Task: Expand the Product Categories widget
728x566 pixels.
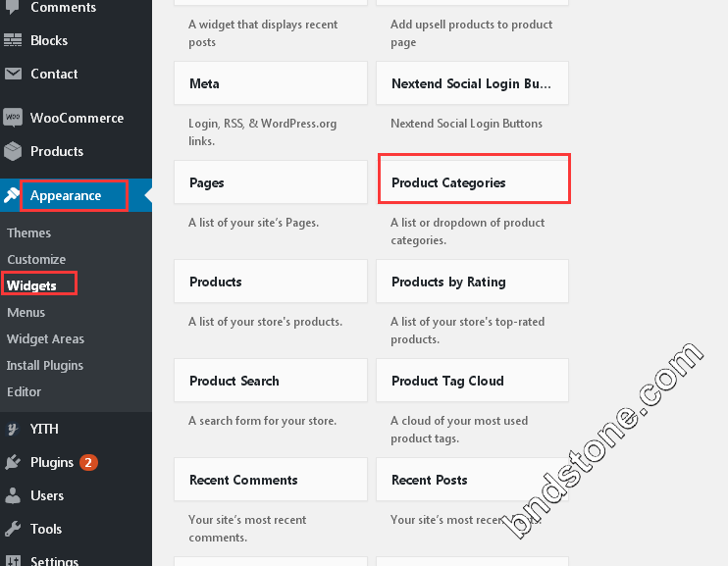Action: coord(472,182)
